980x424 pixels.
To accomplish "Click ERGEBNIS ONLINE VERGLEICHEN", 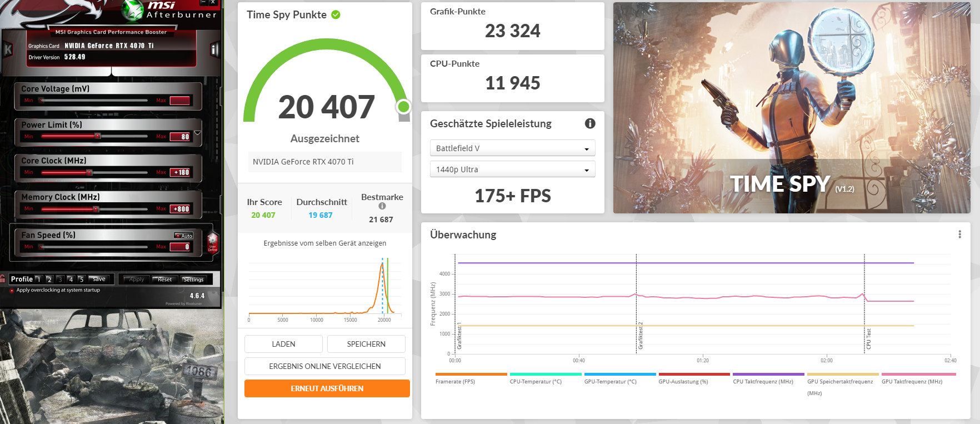I will click(x=325, y=366).
